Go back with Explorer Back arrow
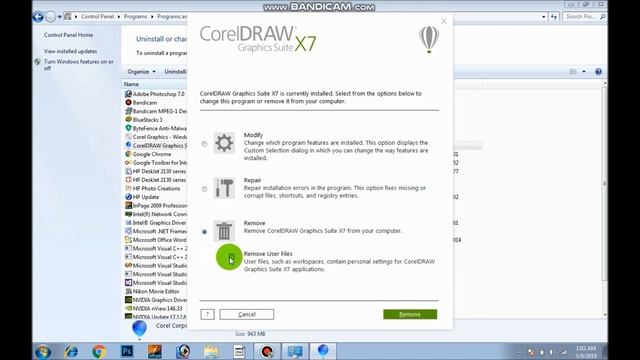Screen dimensions: 640x360 [38, 17]
